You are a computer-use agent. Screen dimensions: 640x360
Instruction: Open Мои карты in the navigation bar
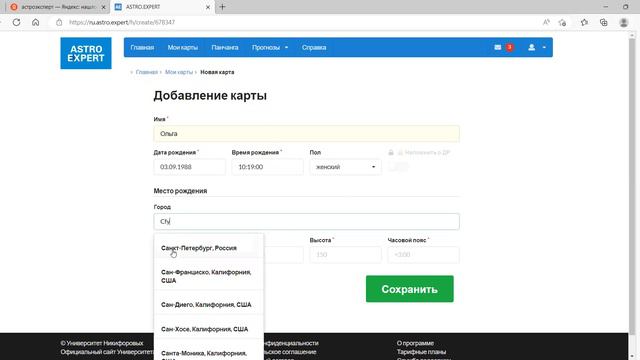pos(182,47)
